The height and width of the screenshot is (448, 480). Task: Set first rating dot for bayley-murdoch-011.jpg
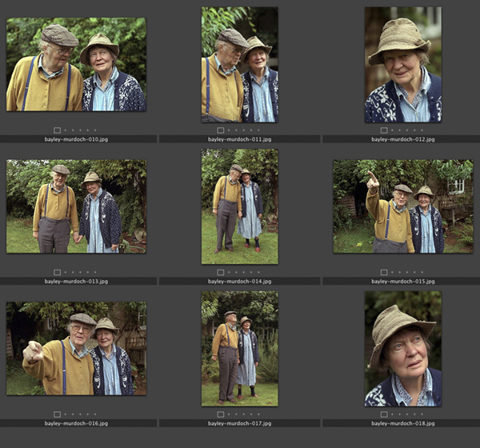[230, 130]
